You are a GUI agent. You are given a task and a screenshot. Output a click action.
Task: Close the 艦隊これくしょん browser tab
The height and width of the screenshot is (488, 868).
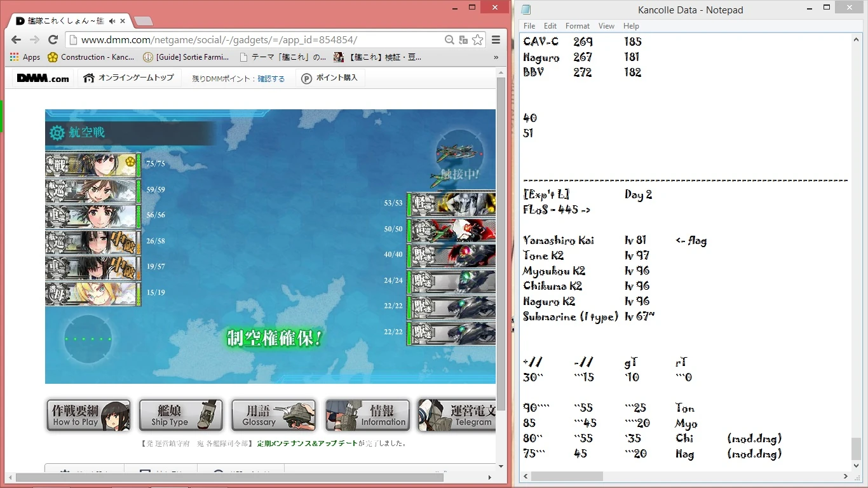click(x=123, y=21)
